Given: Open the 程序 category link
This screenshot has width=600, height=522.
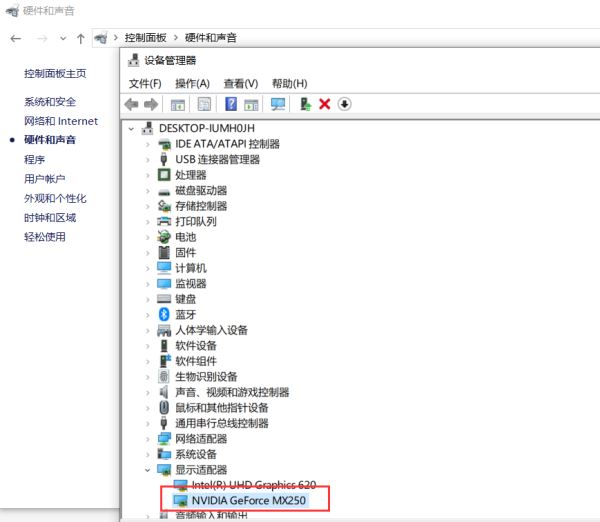Looking at the screenshot, I should tap(34, 159).
